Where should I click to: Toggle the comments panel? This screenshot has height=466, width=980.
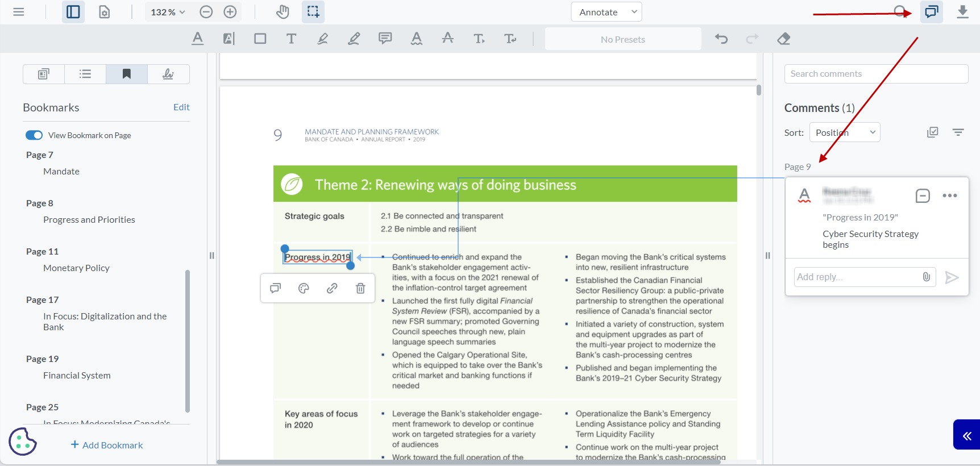point(932,12)
